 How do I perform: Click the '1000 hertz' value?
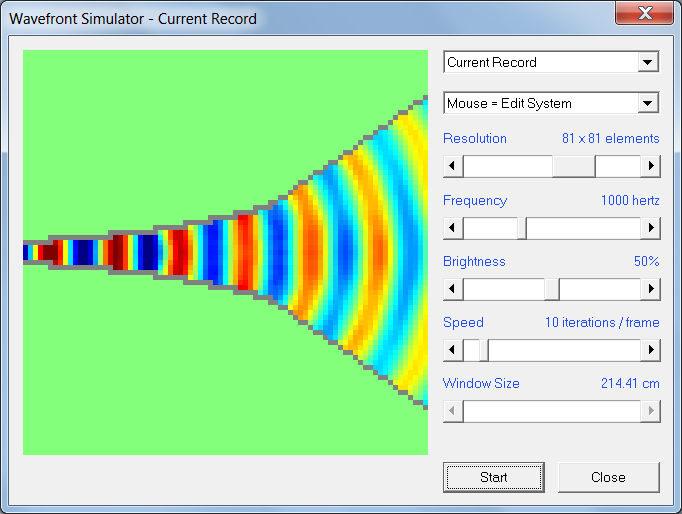630,200
